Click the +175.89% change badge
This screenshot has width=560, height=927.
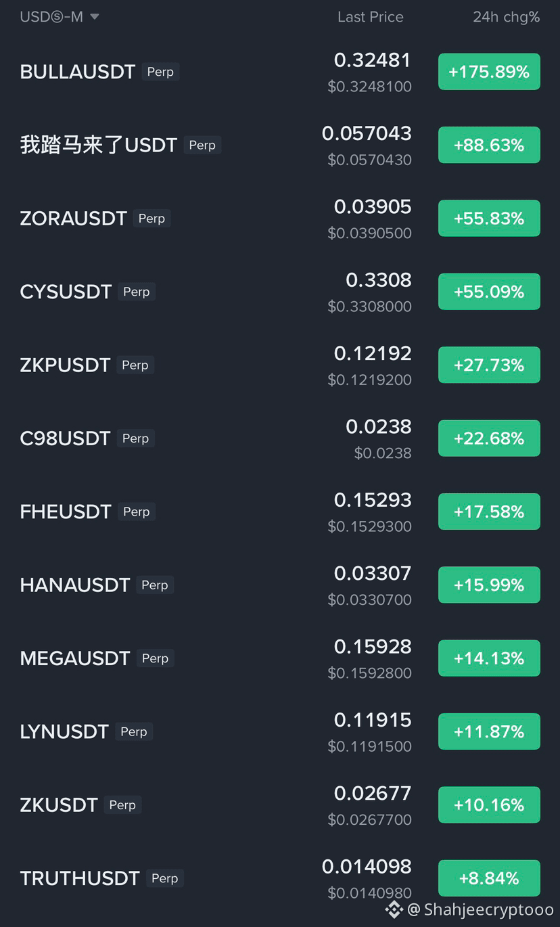(x=489, y=72)
